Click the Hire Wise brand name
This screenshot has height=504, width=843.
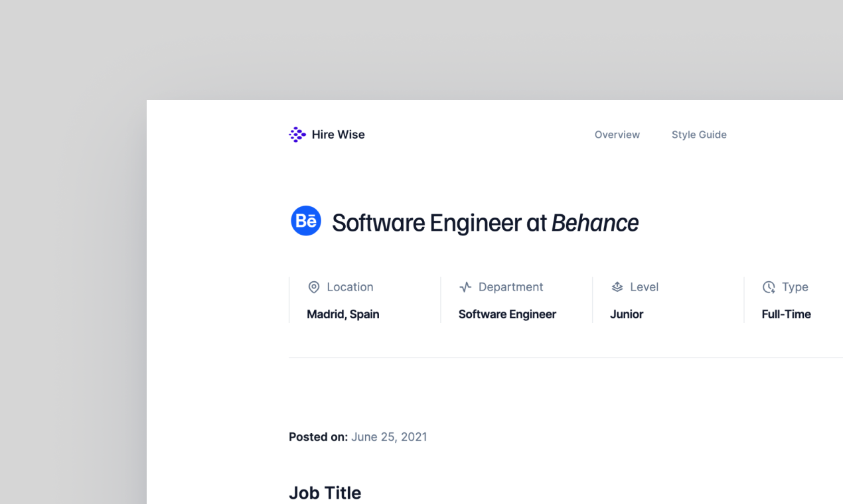[338, 135]
